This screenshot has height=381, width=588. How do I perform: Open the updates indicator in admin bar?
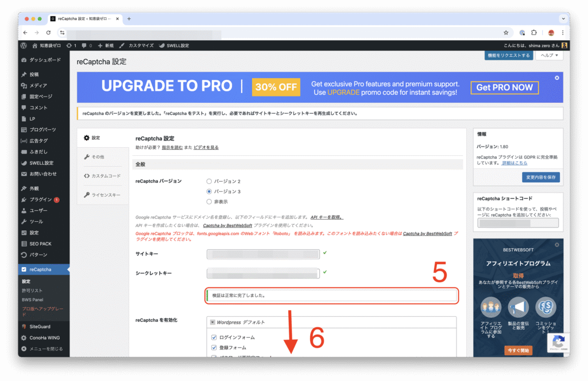71,45
